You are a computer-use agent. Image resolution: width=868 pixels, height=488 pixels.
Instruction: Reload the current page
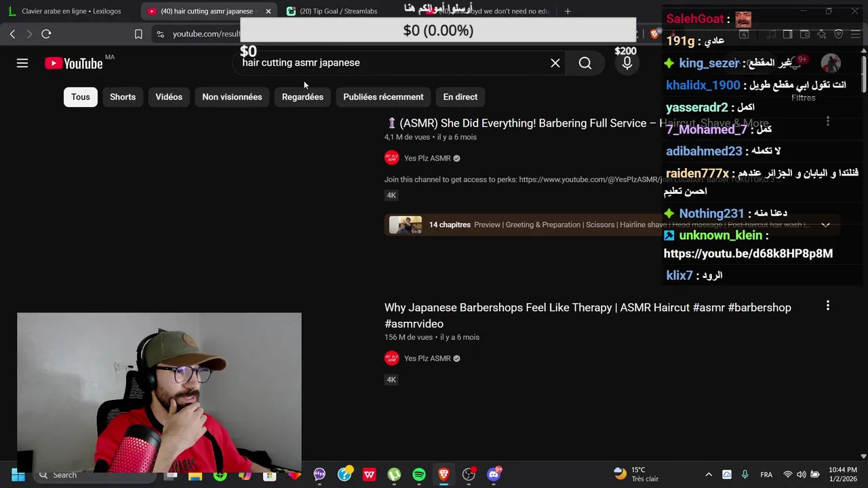click(x=46, y=34)
